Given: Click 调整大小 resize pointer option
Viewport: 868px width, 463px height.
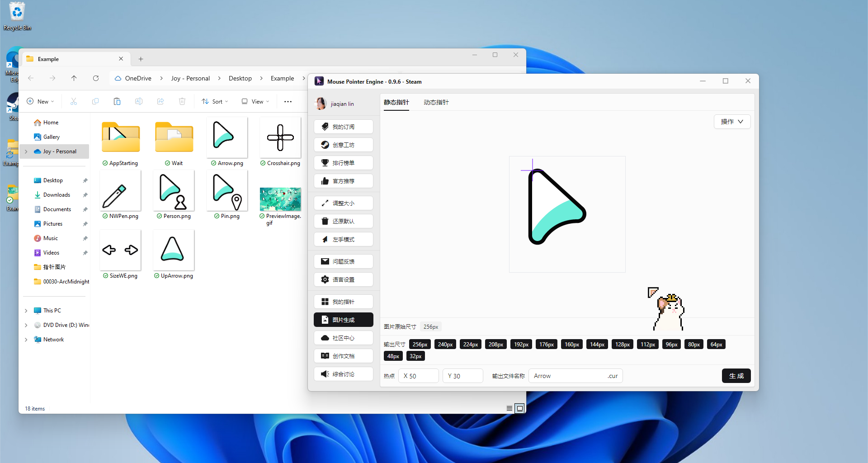Looking at the screenshot, I should click(x=343, y=203).
